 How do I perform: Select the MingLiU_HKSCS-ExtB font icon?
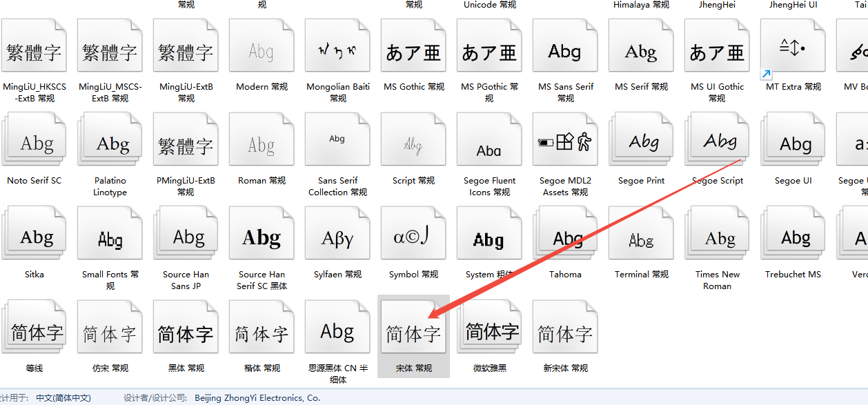(34, 46)
